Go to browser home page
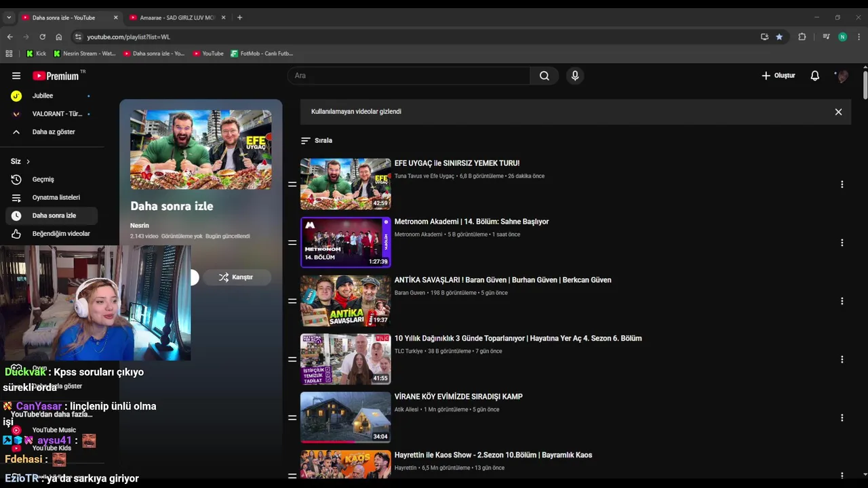 [x=59, y=37]
